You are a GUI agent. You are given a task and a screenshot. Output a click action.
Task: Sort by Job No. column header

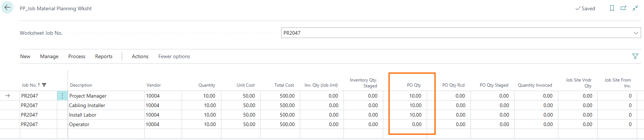(x=29, y=85)
